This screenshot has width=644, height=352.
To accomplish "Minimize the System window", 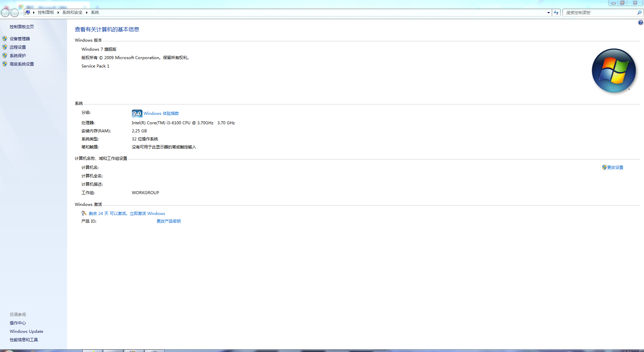I will click(613, 3).
